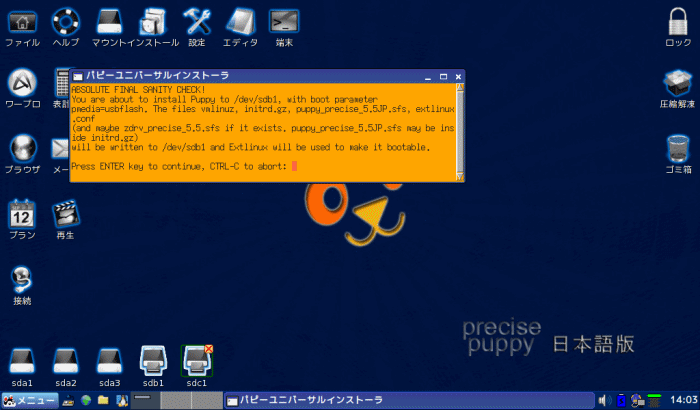Click the blue battery tray icon

(x=621, y=401)
